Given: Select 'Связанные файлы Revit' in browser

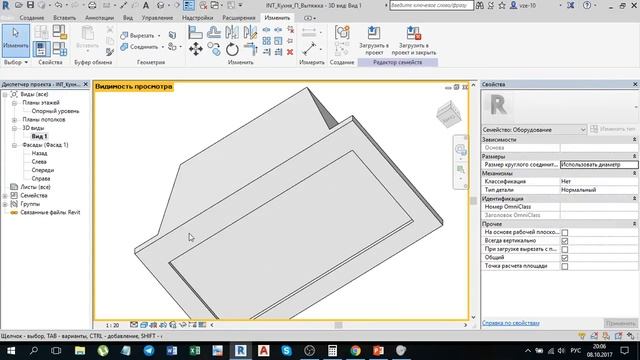Looking at the screenshot, I should click(x=51, y=213).
